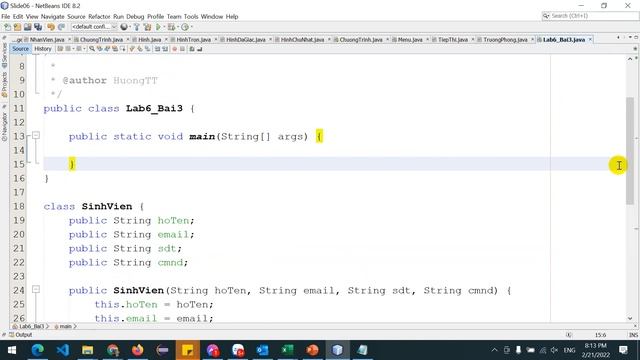Viewport: 640px width, 360px height.
Task: Open PowerPoint from the taskbar
Action: (x=312, y=350)
